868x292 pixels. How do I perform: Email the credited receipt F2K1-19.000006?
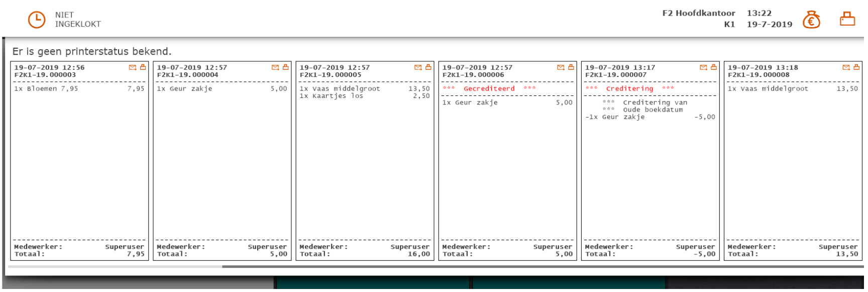pos(561,67)
